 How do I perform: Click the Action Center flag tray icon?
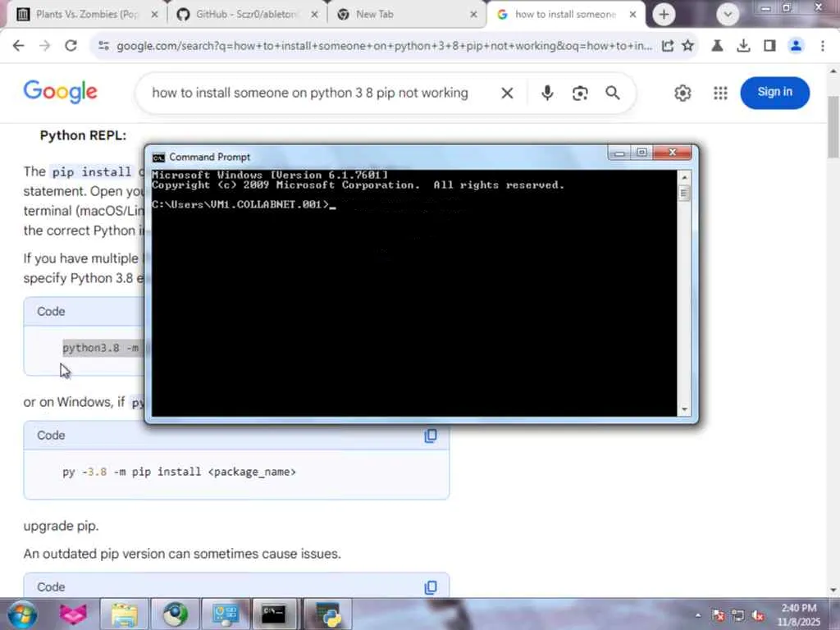(x=719, y=615)
